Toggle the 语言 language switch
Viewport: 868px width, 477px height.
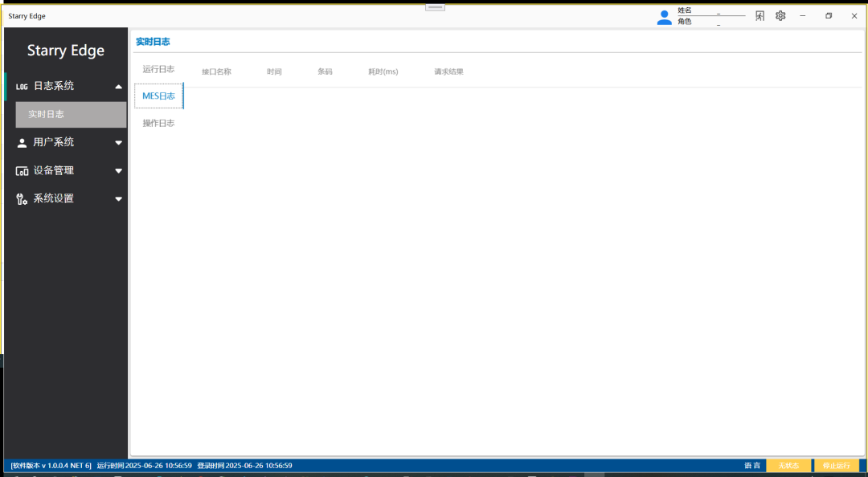(751, 465)
